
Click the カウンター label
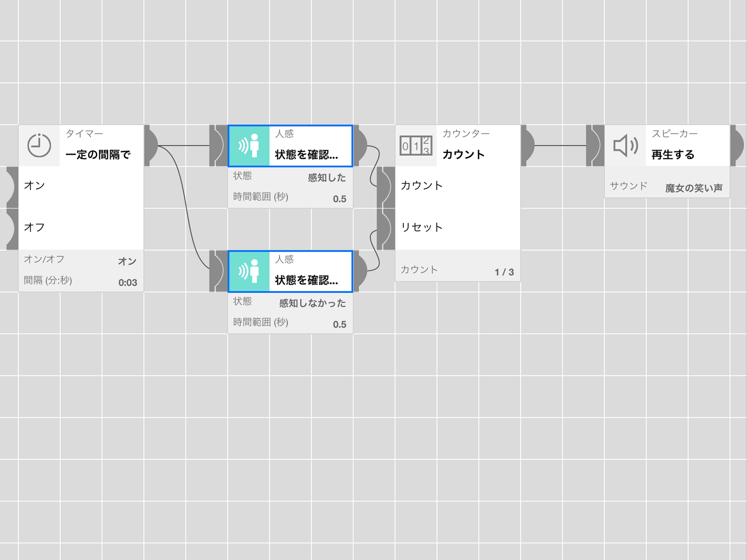pos(466,134)
